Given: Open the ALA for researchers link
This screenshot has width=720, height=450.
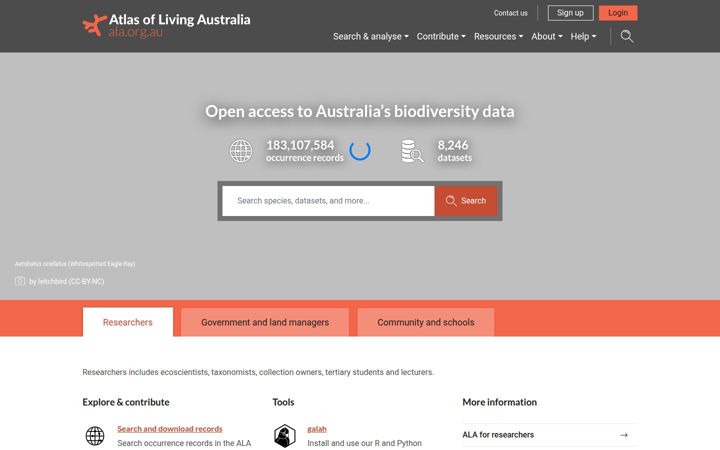Looking at the screenshot, I should pyautogui.click(x=498, y=435).
